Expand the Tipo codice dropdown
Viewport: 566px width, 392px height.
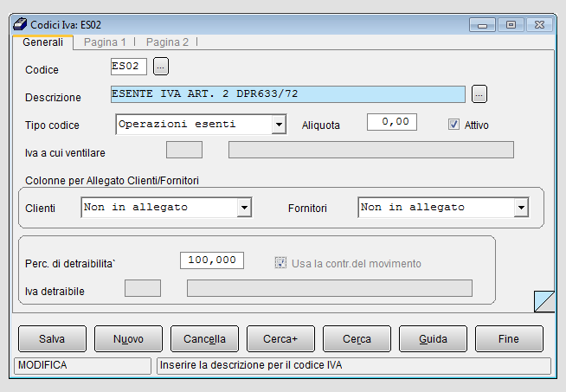pos(279,125)
